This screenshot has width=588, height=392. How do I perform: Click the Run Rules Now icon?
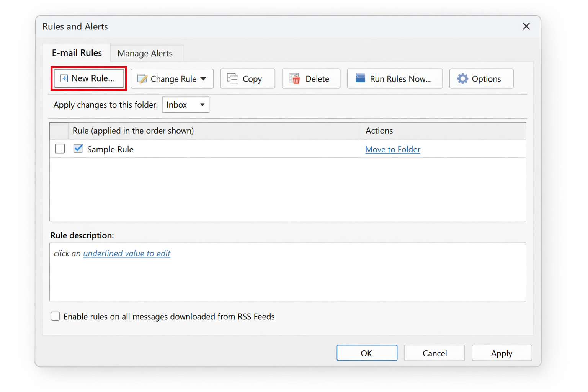360,78
